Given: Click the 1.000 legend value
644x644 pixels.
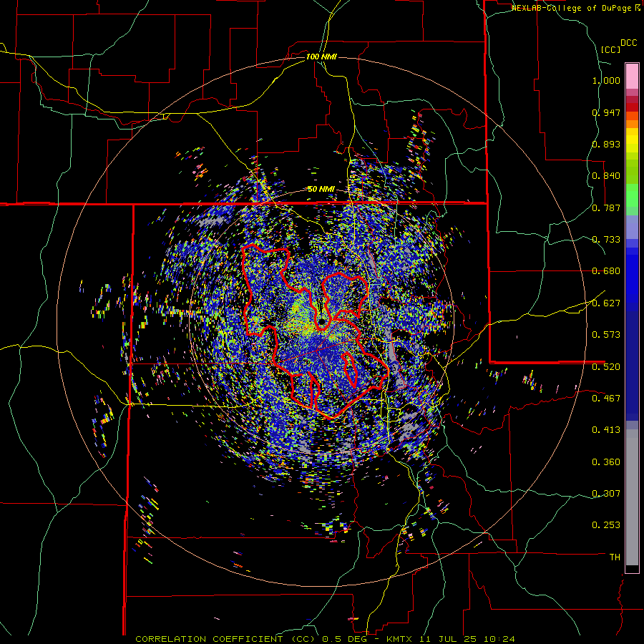Looking at the screenshot, I should click(606, 80).
